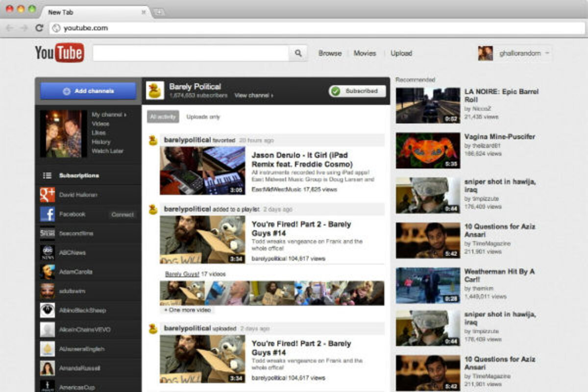Viewport: 588px width, 392px height.
Task: Reload the page with the refresh icon
Action: [39, 28]
